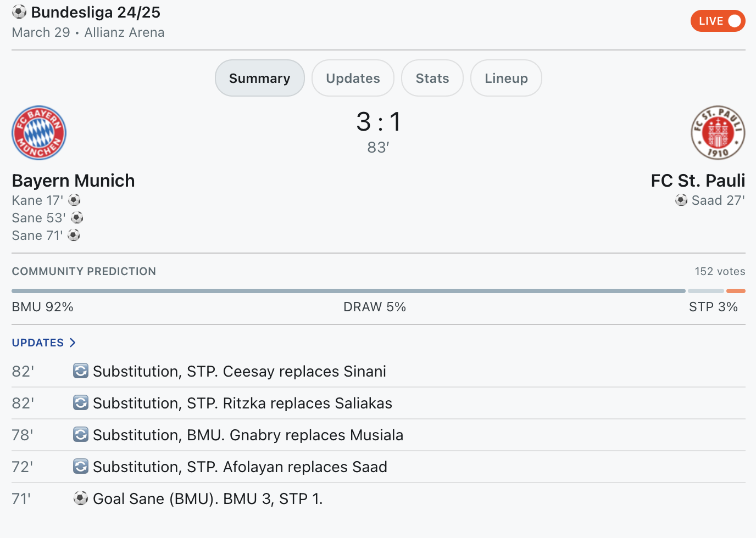Click goal ball icon in 71' update row
This screenshot has height=538, width=756.
81,498
